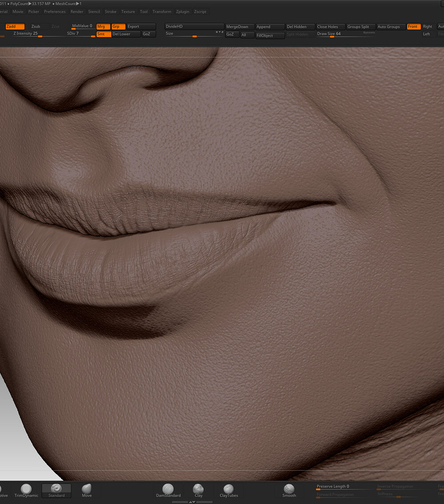
Task: Open the Preferences menu
Action: tap(55, 12)
